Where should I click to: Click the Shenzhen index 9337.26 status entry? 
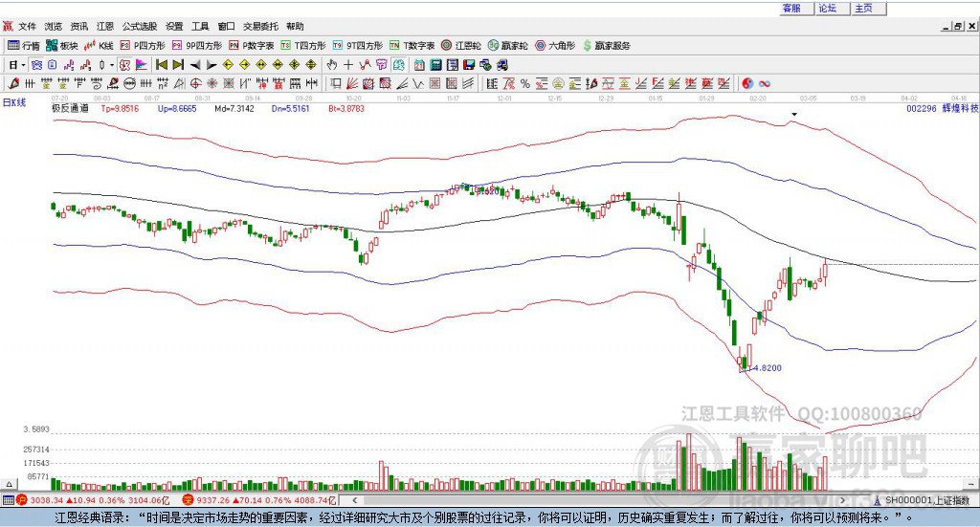[258, 500]
